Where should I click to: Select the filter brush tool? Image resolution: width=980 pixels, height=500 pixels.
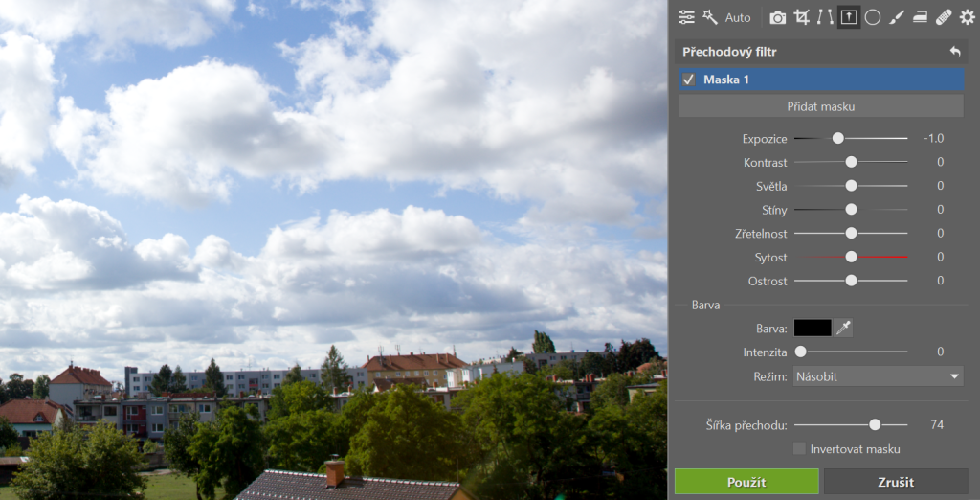897,17
